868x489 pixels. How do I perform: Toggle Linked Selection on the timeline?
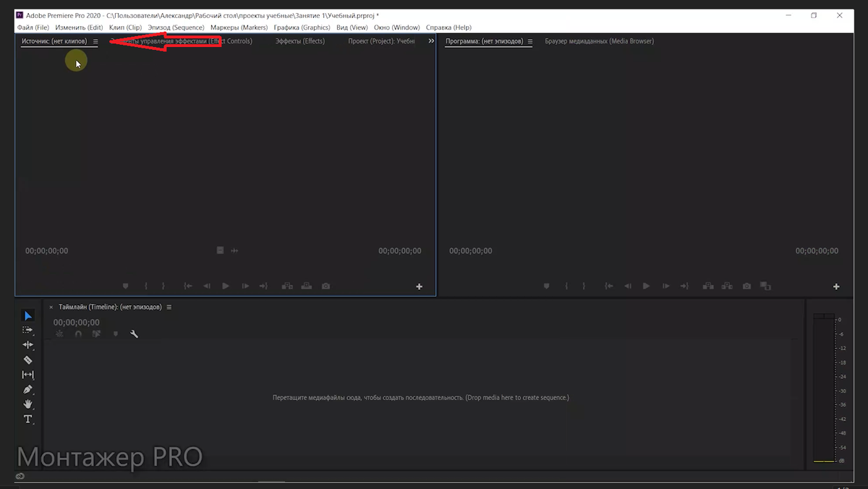point(60,333)
